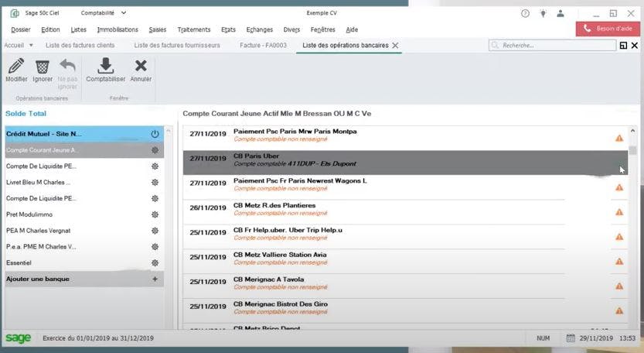Open settings gear for P.e.a. PME M Charles
The height and width of the screenshot is (353, 644).
(x=155, y=246)
